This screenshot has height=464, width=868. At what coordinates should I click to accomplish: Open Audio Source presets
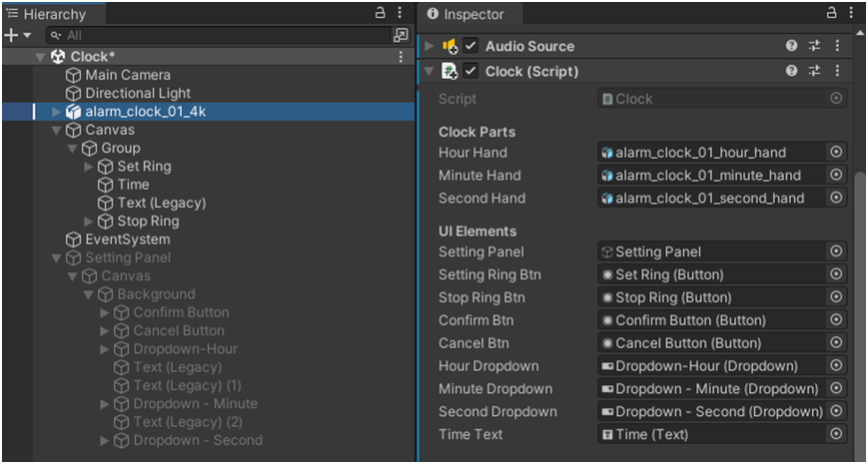[x=814, y=46]
